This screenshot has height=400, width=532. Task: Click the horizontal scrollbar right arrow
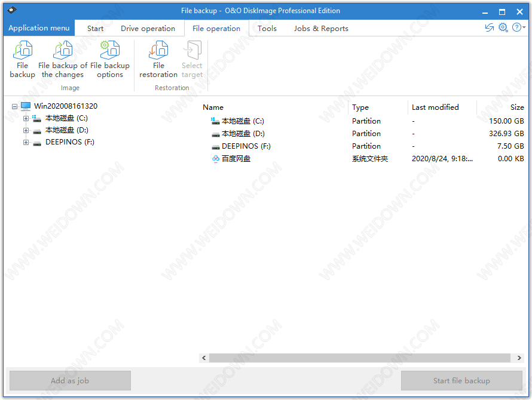tap(519, 358)
